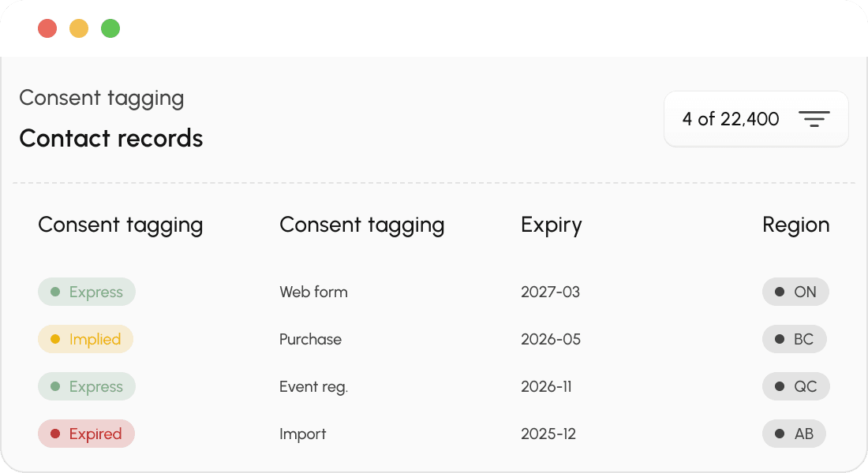Select the Purchase source cell

click(310, 339)
